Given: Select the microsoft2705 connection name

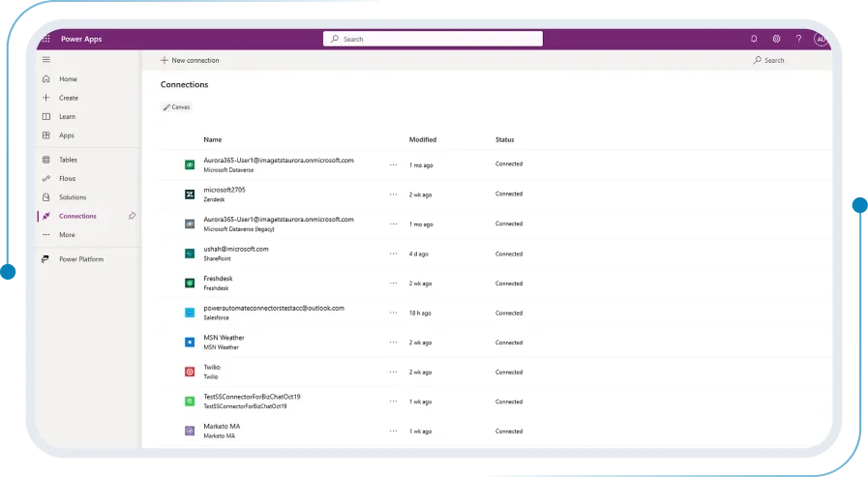Looking at the screenshot, I should point(224,190).
